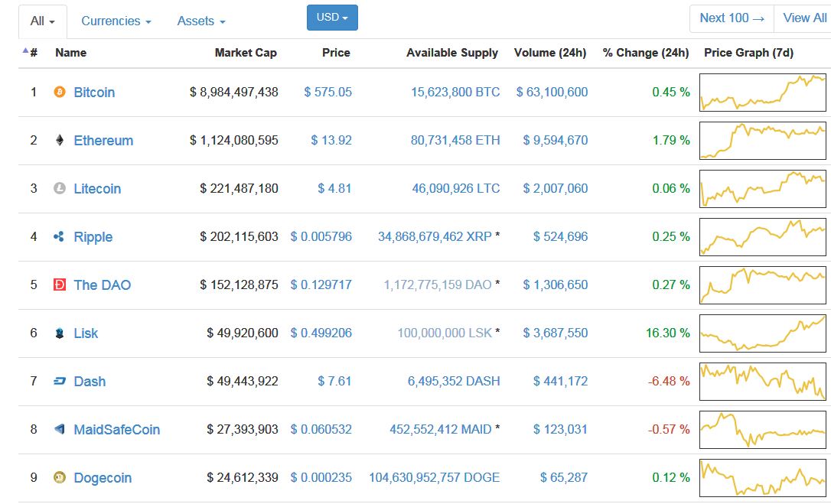Open the Bitcoin name link
The width and height of the screenshot is (831, 504).
pyautogui.click(x=94, y=93)
